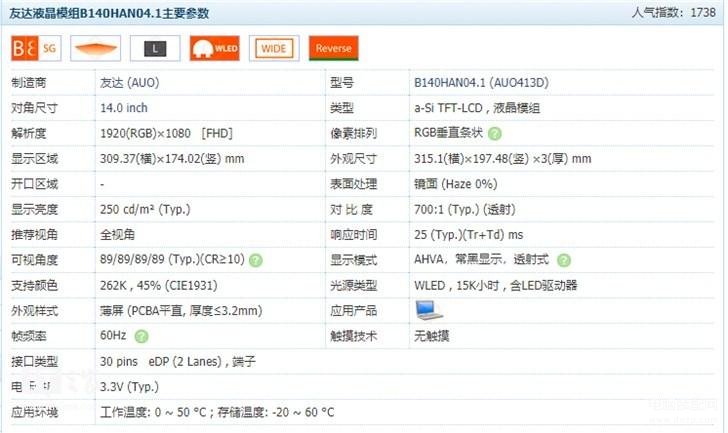Click the 显示模式 row label

click(353, 260)
